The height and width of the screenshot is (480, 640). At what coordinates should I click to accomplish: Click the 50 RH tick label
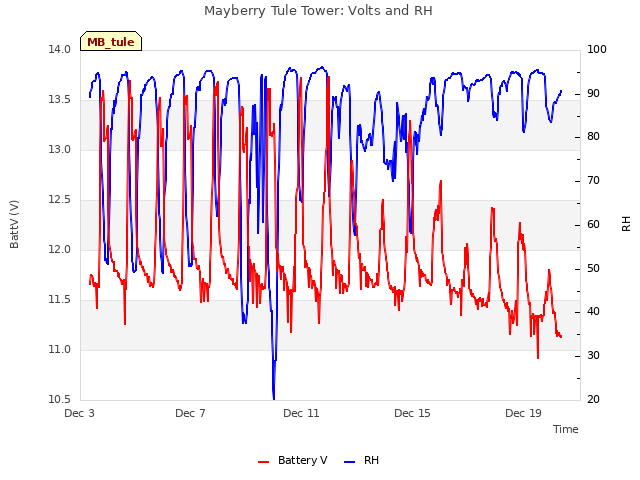[x=593, y=269]
